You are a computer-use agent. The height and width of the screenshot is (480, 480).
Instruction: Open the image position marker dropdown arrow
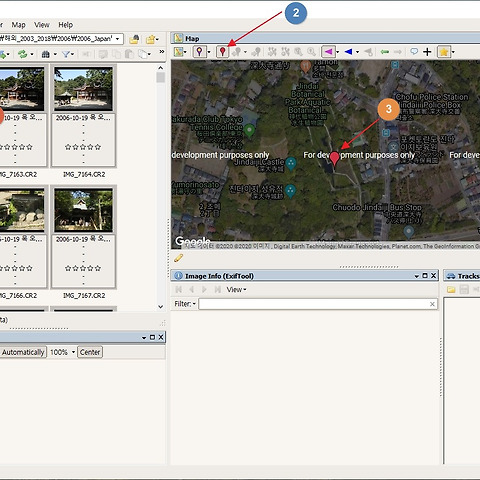click(x=209, y=52)
